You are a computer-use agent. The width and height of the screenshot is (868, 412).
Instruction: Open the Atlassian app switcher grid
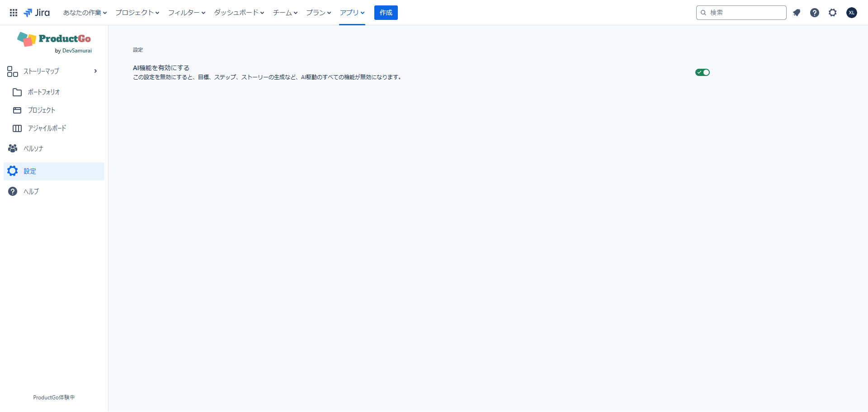coord(13,12)
